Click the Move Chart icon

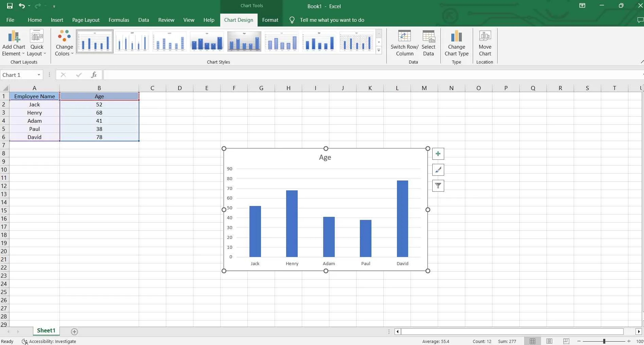pyautogui.click(x=485, y=43)
